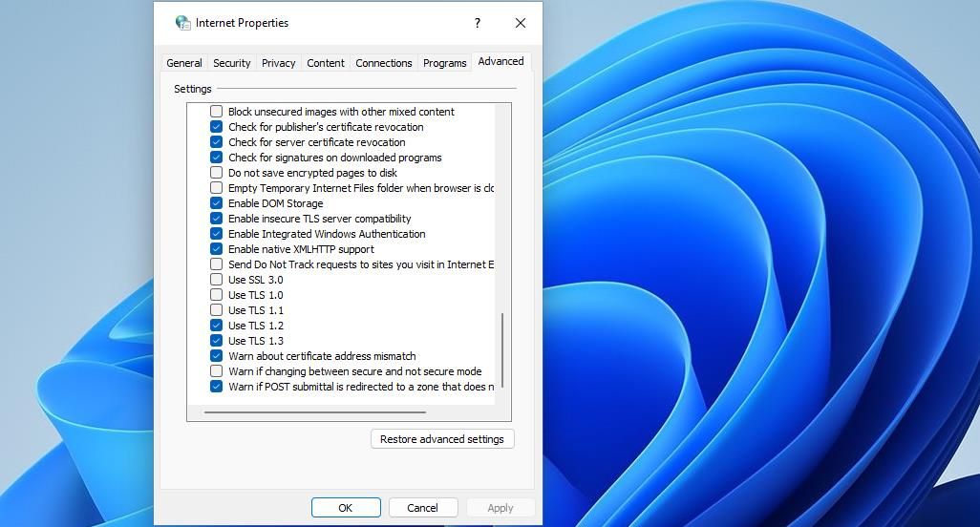980x527 pixels.
Task: Click the Internet Properties globe icon
Action: (182, 23)
